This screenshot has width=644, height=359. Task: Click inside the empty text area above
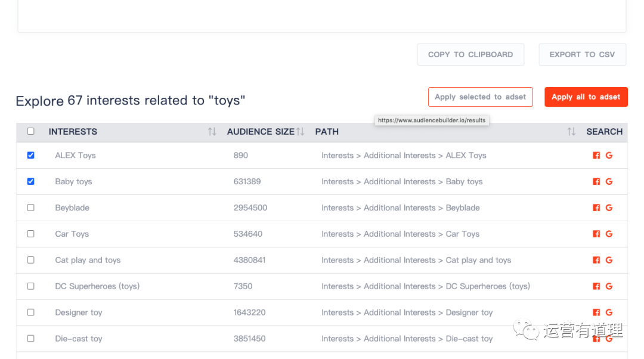[322, 15]
